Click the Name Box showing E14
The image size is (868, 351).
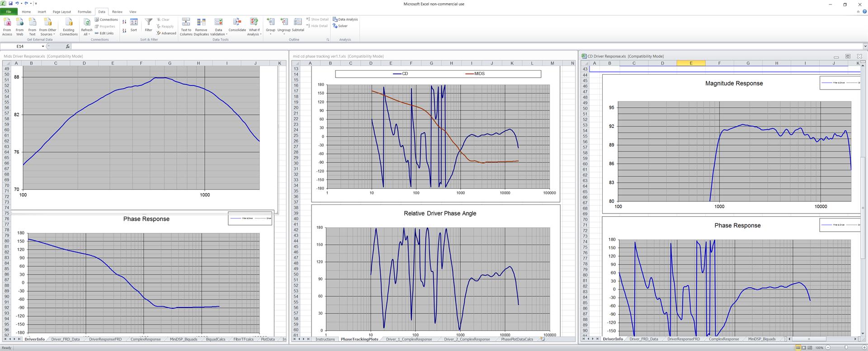click(x=20, y=47)
